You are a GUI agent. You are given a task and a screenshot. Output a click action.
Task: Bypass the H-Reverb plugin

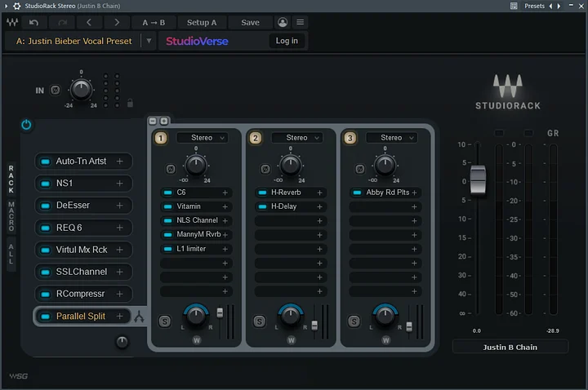(262, 193)
